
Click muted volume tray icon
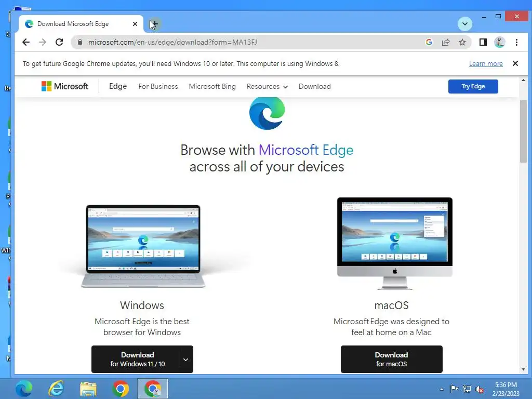coord(480,389)
